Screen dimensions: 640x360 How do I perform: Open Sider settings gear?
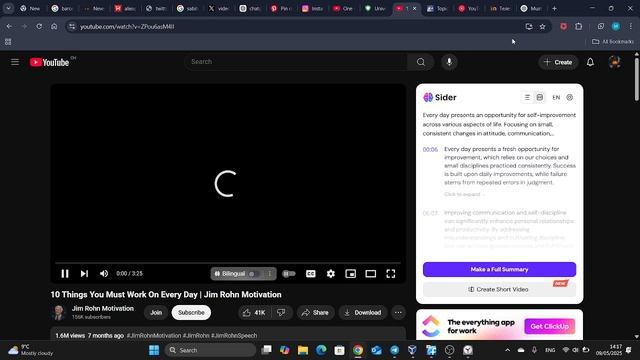[570, 98]
